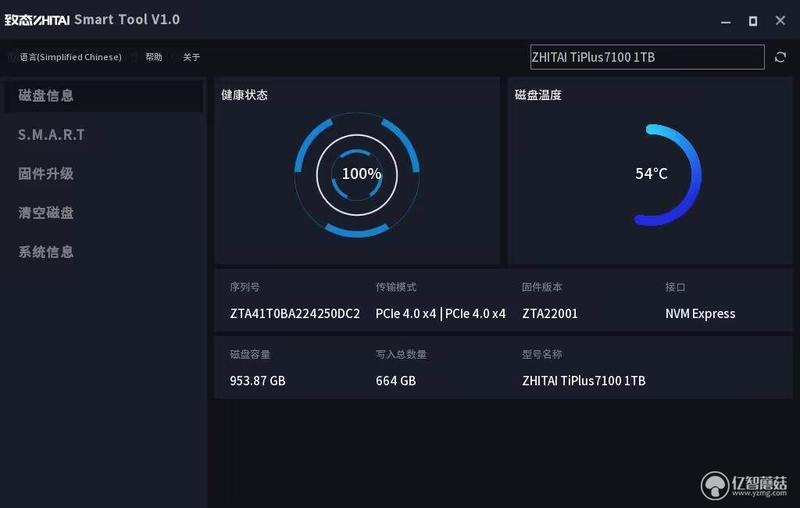Click firmware version ZTA22001
800x508 pixels.
[550, 313]
